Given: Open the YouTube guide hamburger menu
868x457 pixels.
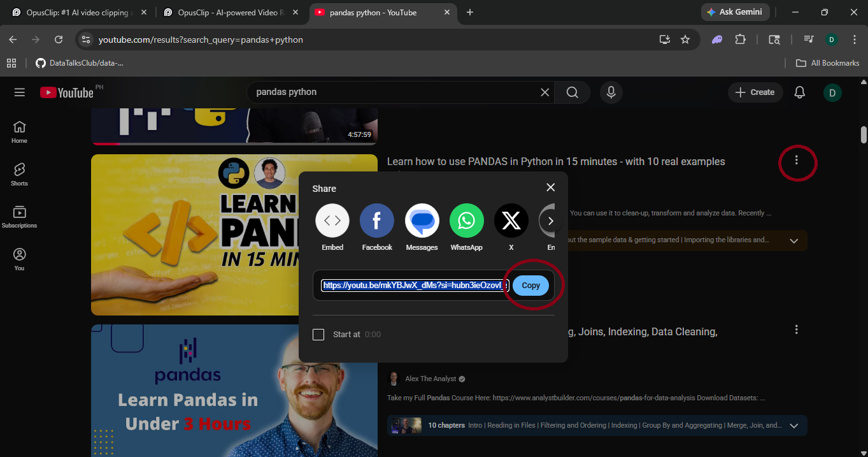Looking at the screenshot, I should click(20, 92).
